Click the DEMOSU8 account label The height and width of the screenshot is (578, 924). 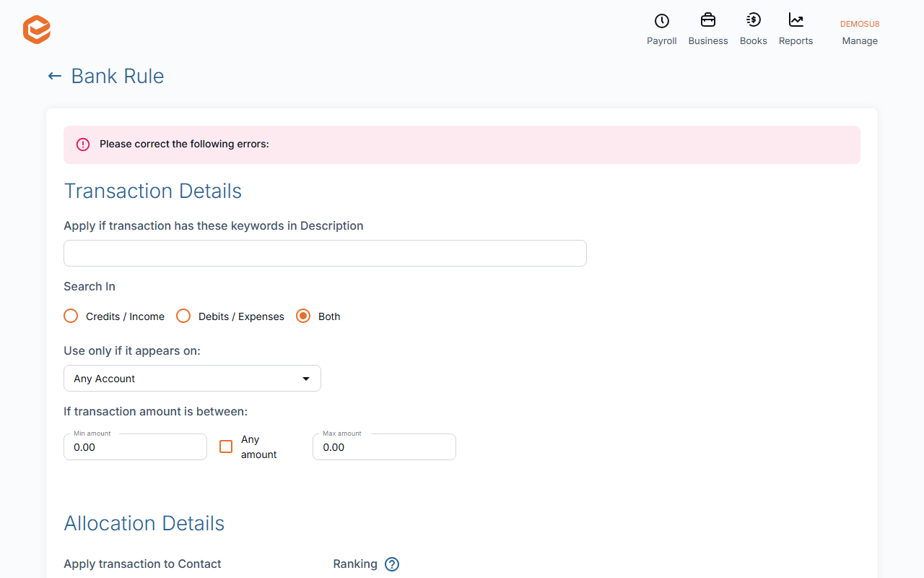(860, 24)
